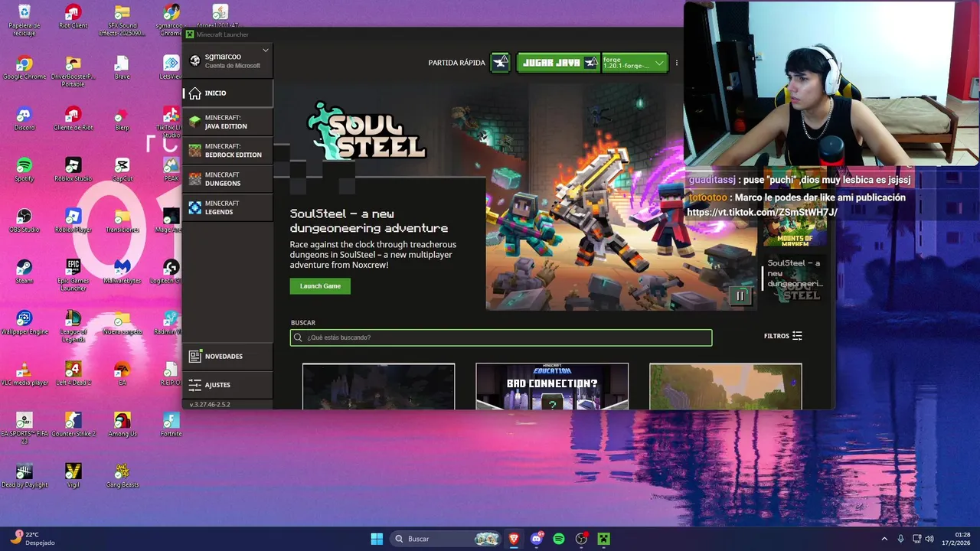Open the Steam desktop icon
Image resolution: width=980 pixels, height=551 pixels.
coord(24,272)
